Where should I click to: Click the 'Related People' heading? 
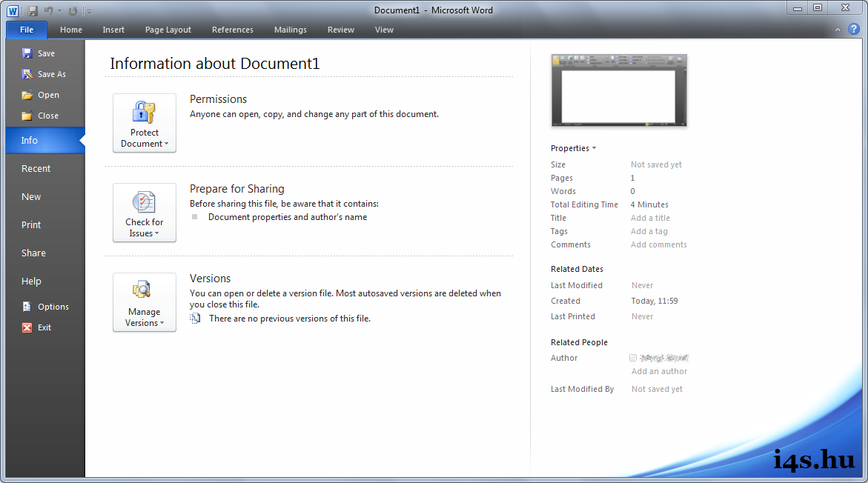[579, 342]
